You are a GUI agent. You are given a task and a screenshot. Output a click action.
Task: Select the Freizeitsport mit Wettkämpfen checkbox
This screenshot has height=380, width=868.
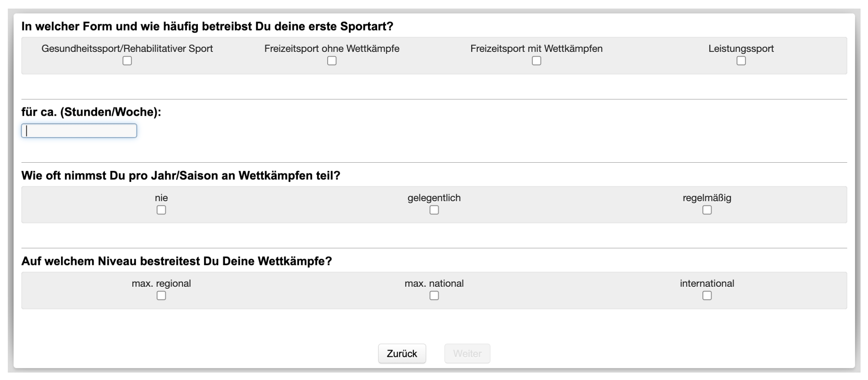point(536,61)
